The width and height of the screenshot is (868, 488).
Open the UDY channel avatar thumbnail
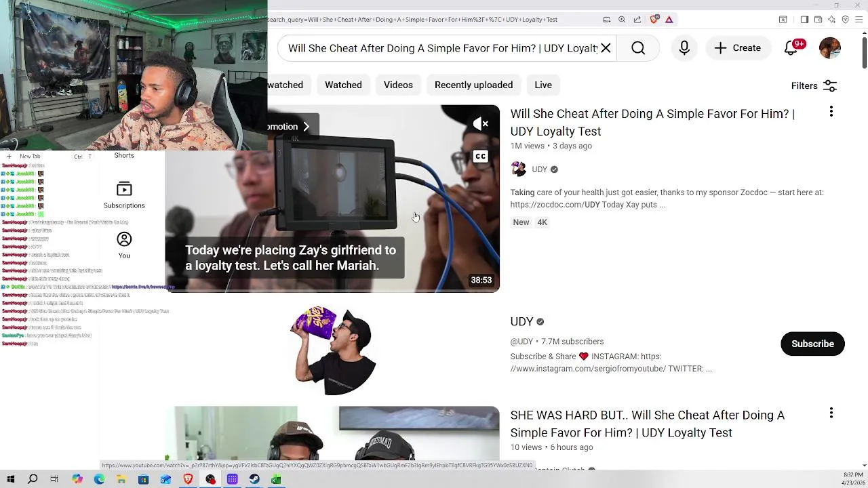332,350
